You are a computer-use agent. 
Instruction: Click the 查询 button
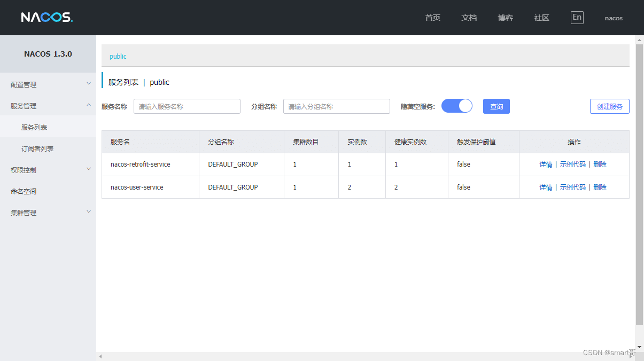point(496,106)
